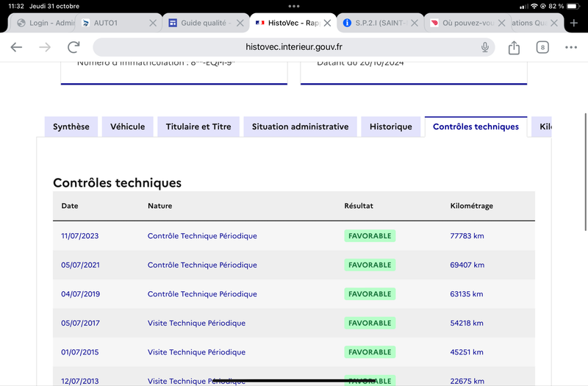This screenshot has height=386, width=588.
Task: Open the Véhicule section tab
Action: 127,126
